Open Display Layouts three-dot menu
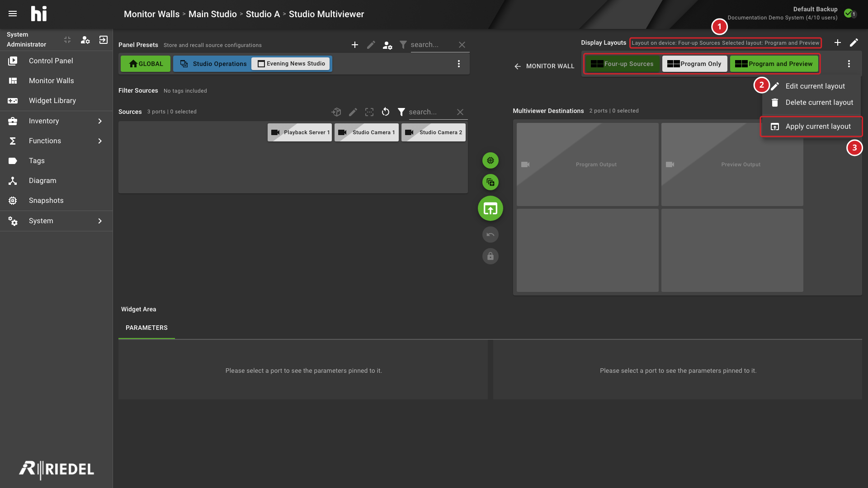 [849, 64]
